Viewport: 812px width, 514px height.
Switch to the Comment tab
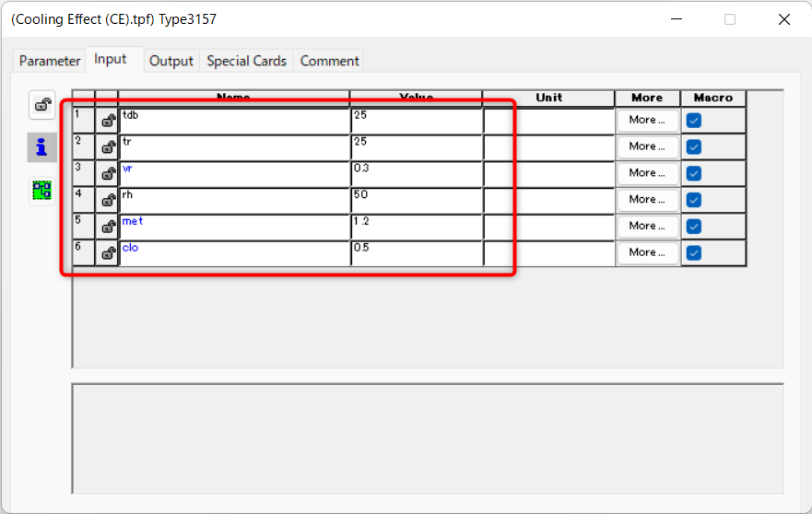click(x=329, y=61)
